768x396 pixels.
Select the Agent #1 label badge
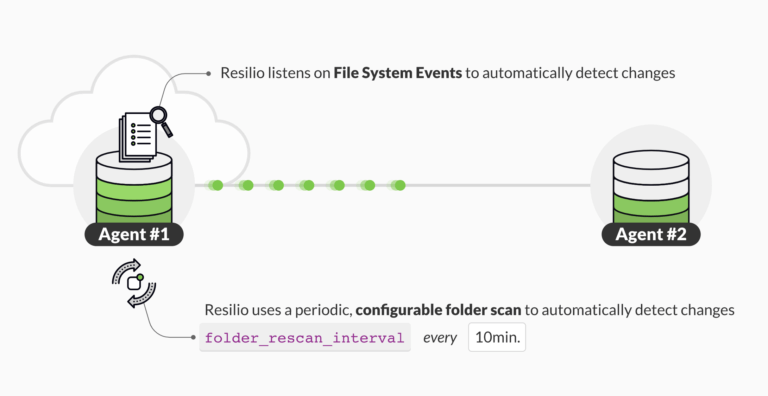134,234
